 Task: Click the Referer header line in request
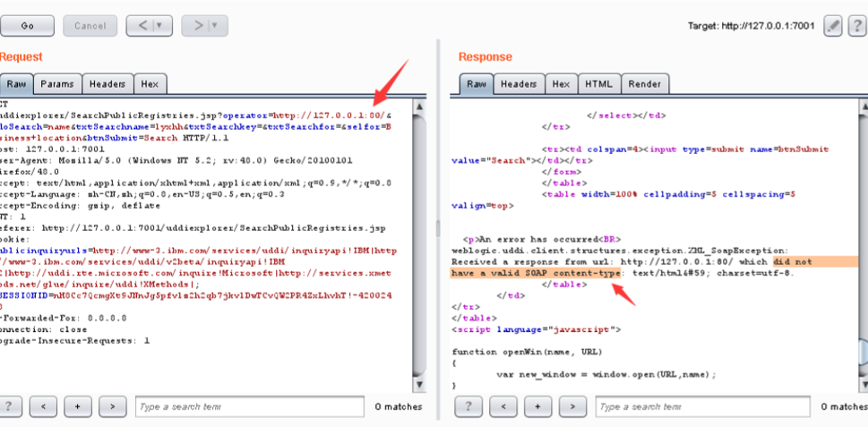(193, 228)
